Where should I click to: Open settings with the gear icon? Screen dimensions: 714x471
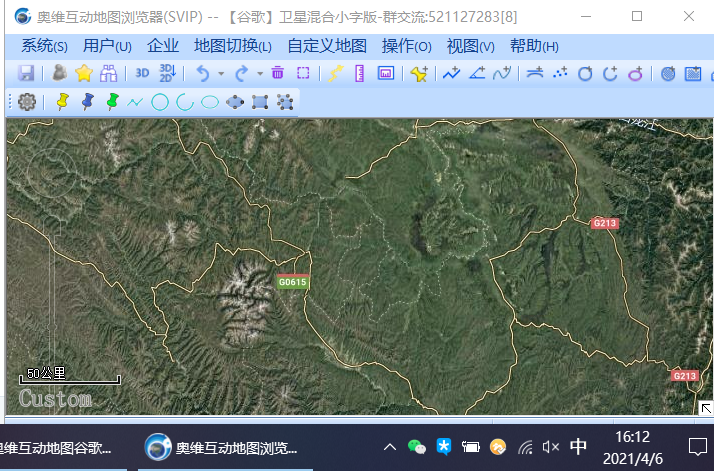coord(27,102)
